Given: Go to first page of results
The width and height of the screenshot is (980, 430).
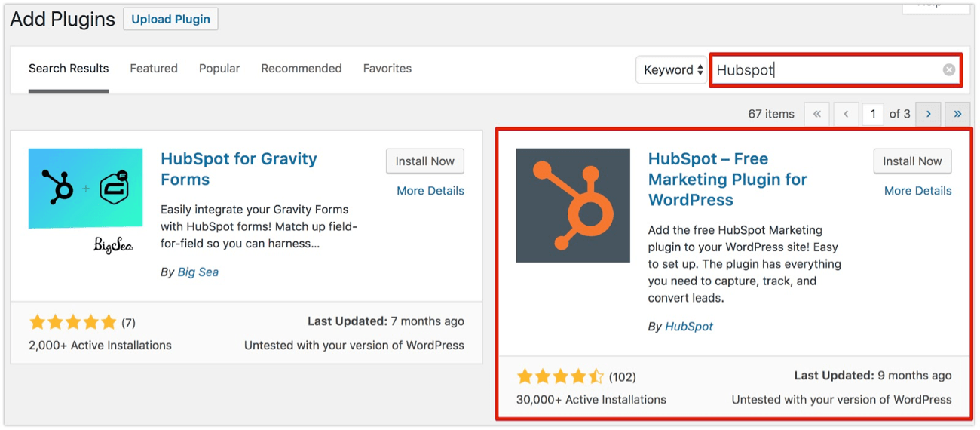Looking at the screenshot, I should [816, 114].
